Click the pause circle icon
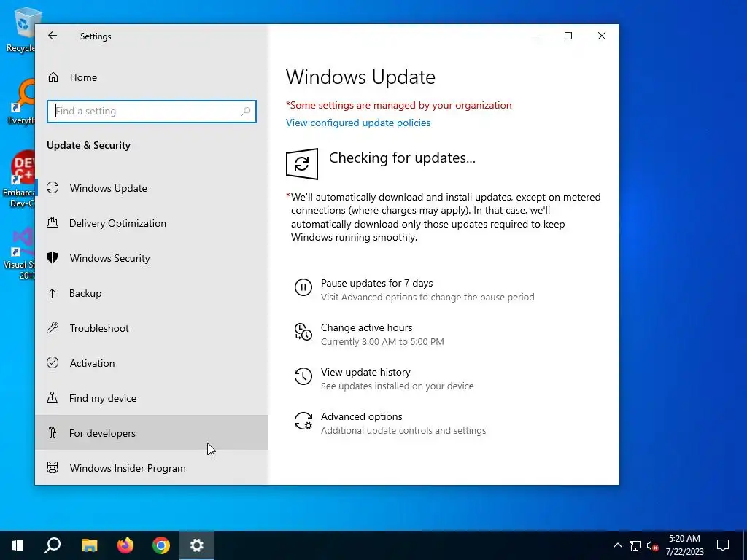747x560 pixels. pyautogui.click(x=303, y=287)
